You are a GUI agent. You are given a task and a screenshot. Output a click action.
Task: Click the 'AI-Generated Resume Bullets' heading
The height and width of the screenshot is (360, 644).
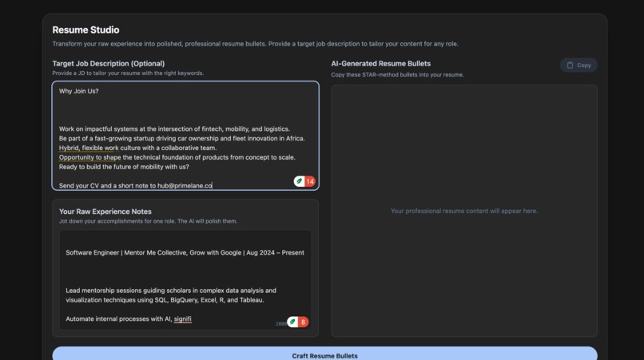coord(381,64)
